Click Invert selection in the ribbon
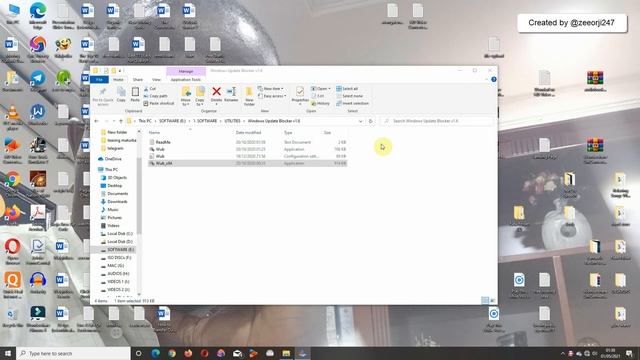Image resolution: width=640 pixels, height=360 pixels. [353, 103]
